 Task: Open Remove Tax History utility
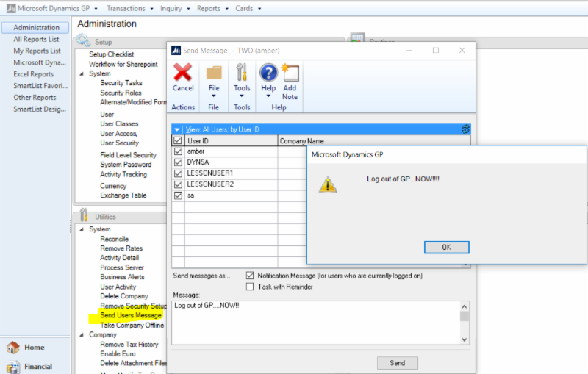point(129,345)
